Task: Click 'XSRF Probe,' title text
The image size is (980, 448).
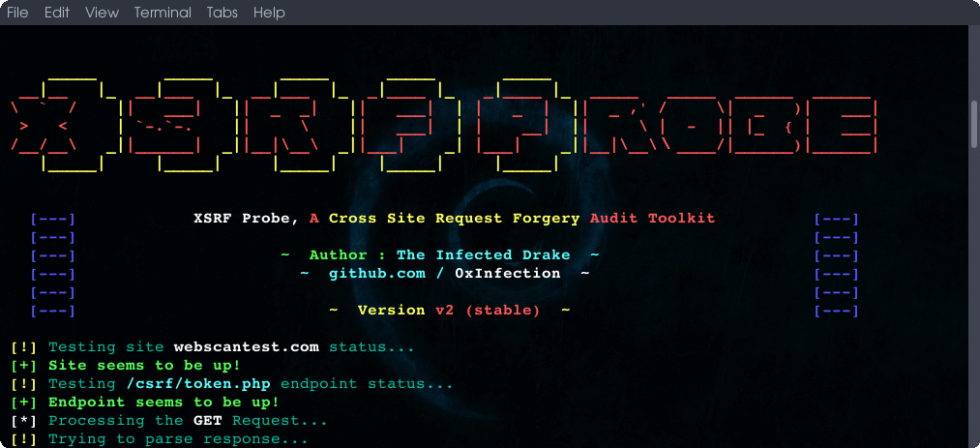Action: coord(247,219)
